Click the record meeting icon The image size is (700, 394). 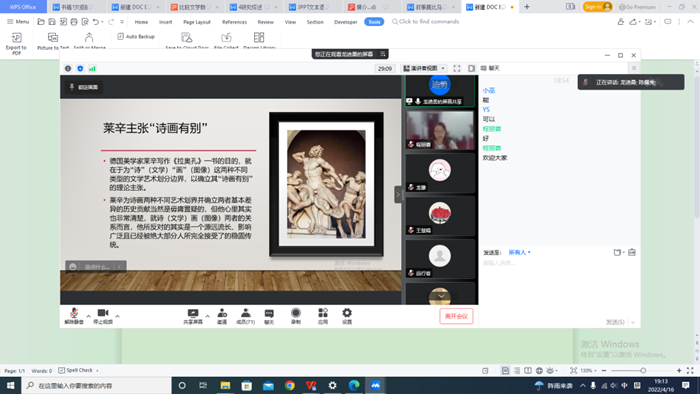(296, 313)
